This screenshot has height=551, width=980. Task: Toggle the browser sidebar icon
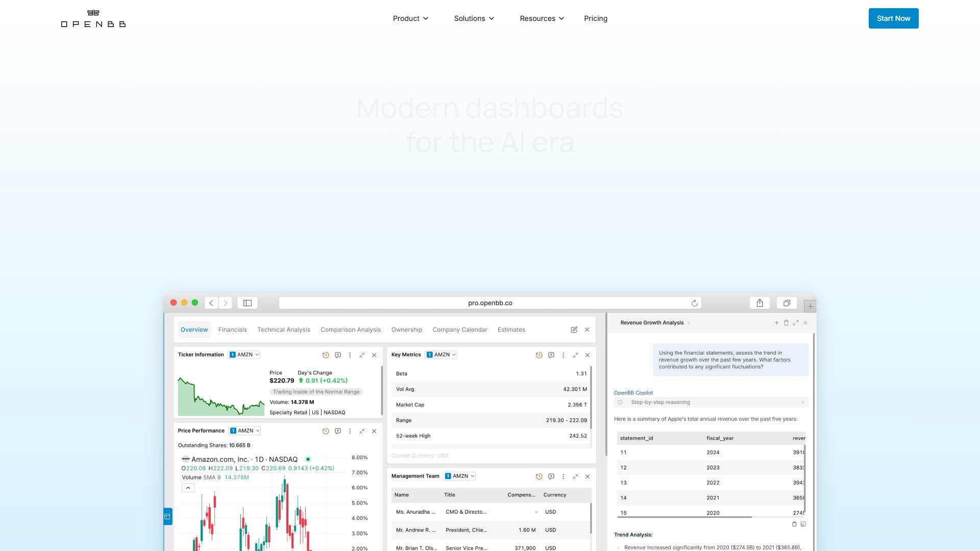(248, 303)
